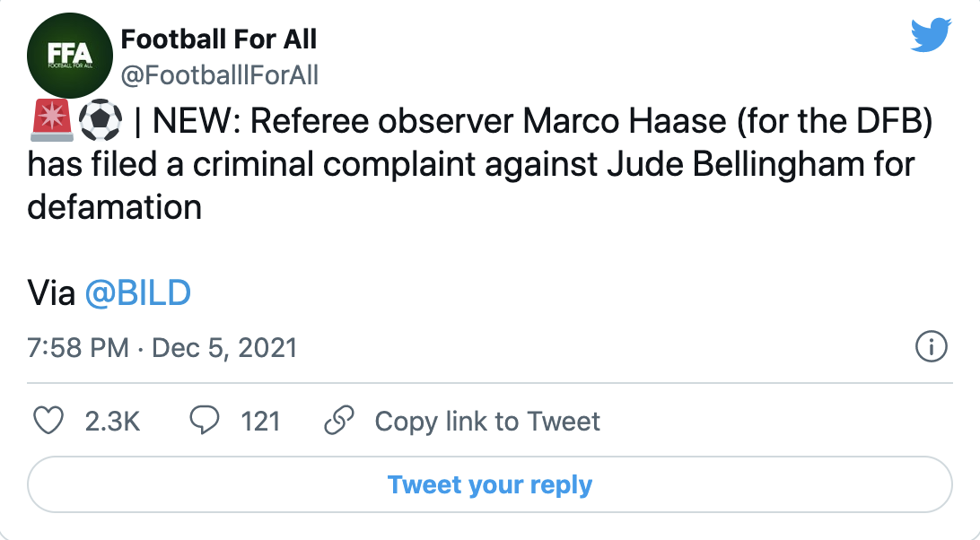Open the @BILD mention link
Viewport: 980px width, 540px height.
coord(137,293)
